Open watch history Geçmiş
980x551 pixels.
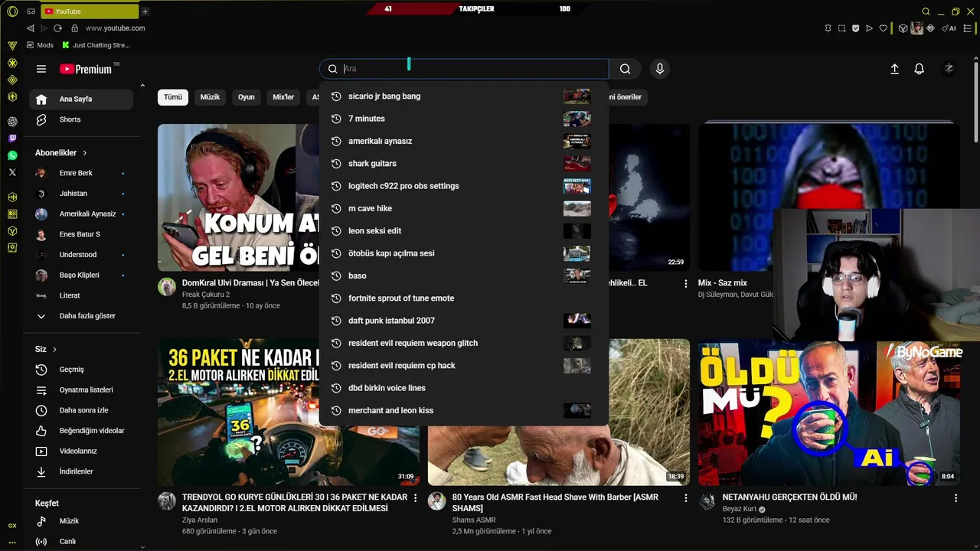point(81,370)
